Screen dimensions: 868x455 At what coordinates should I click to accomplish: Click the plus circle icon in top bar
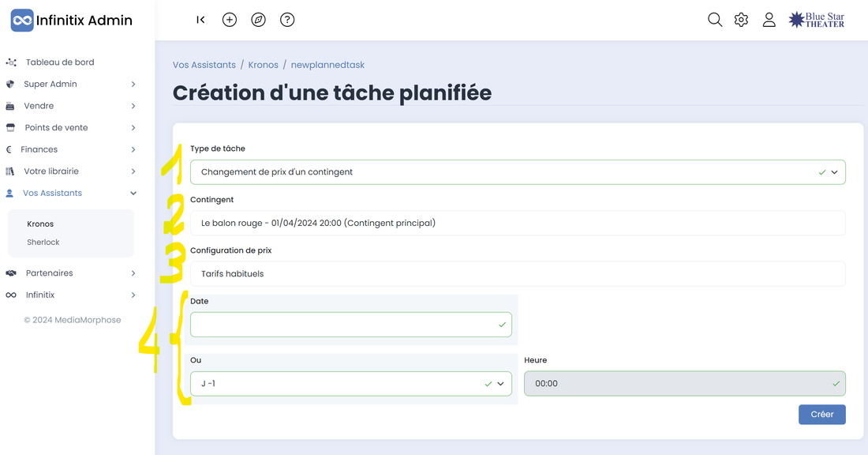230,20
